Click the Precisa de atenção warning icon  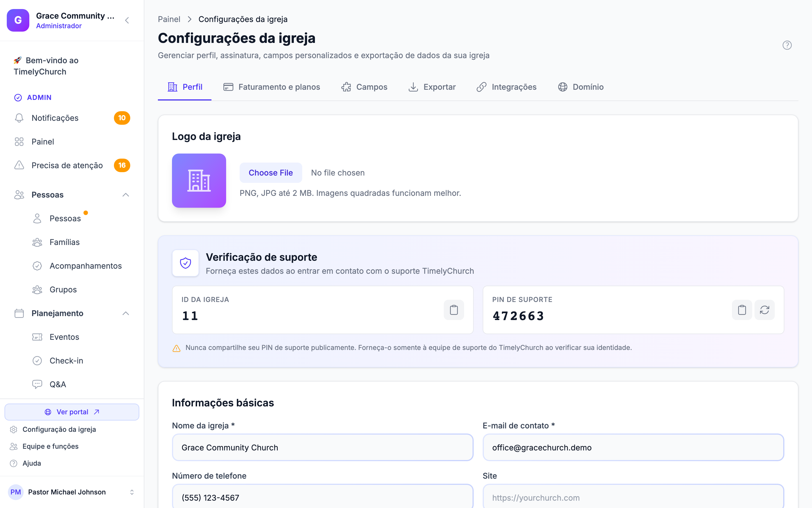[x=19, y=165]
